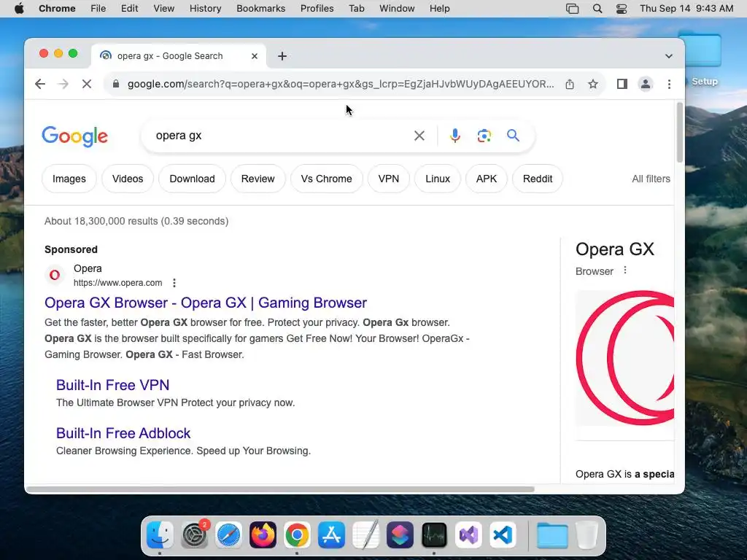Open Opera GX Browser Gaming Browser link

[x=206, y=303]
